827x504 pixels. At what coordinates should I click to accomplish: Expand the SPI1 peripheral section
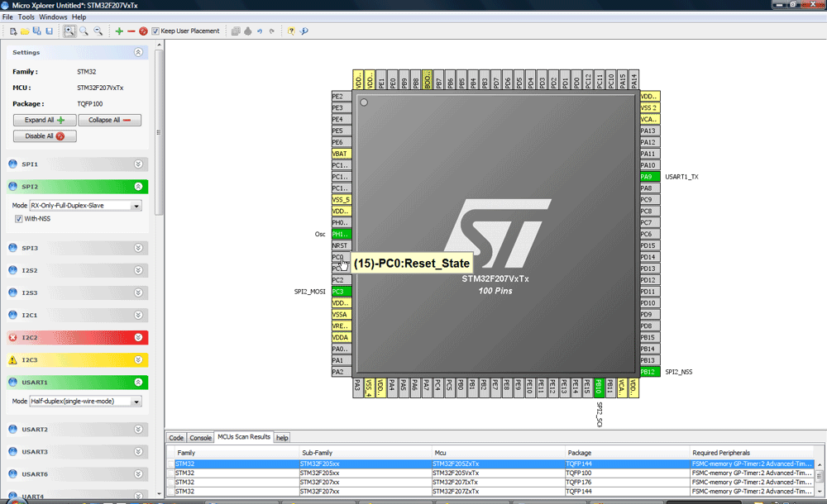138,164
